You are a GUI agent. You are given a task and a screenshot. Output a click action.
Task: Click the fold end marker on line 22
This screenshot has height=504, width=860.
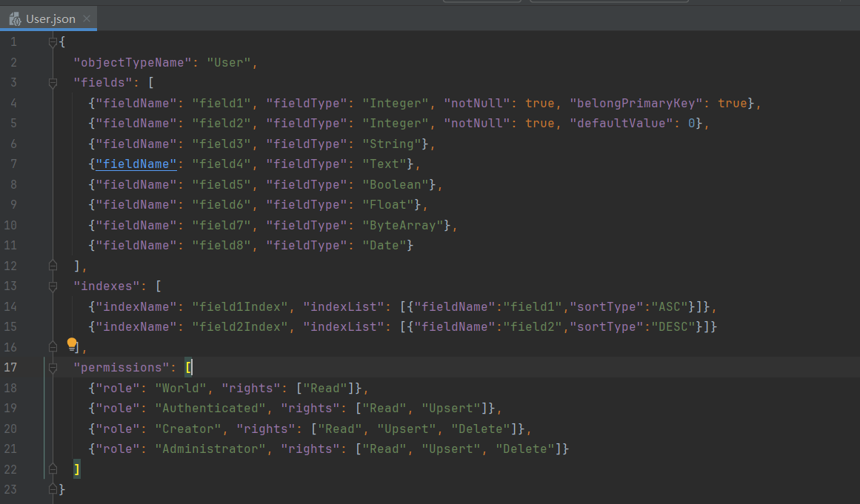[53, 469]
